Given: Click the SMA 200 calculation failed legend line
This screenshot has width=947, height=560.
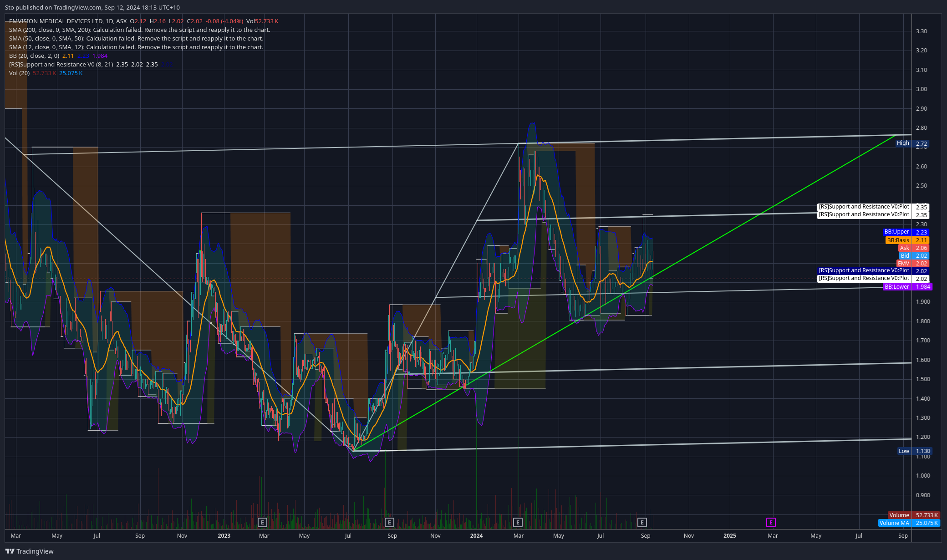Looking at the screenshot, I should click(139, 30).
